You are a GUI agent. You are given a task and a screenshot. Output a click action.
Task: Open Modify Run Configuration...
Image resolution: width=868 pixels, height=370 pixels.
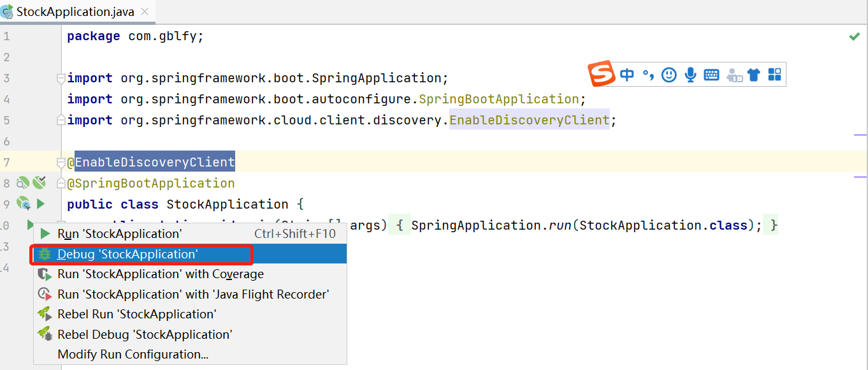point(190,354)
